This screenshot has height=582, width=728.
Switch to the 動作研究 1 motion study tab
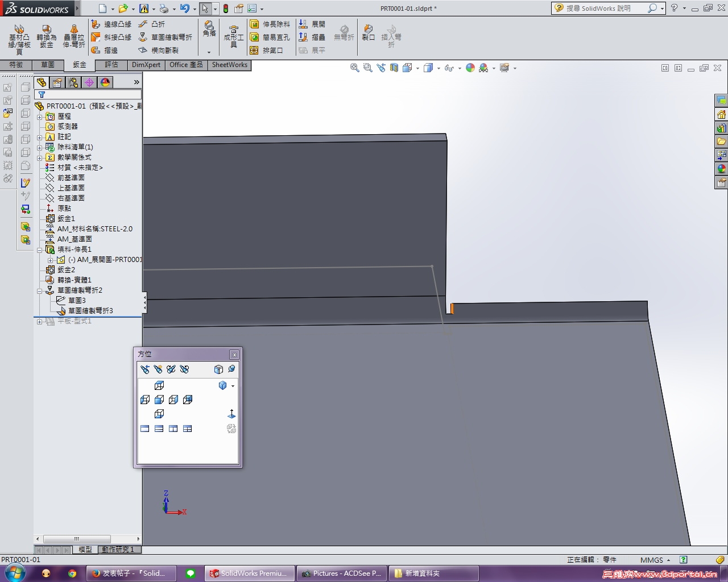tap(118, 550)
